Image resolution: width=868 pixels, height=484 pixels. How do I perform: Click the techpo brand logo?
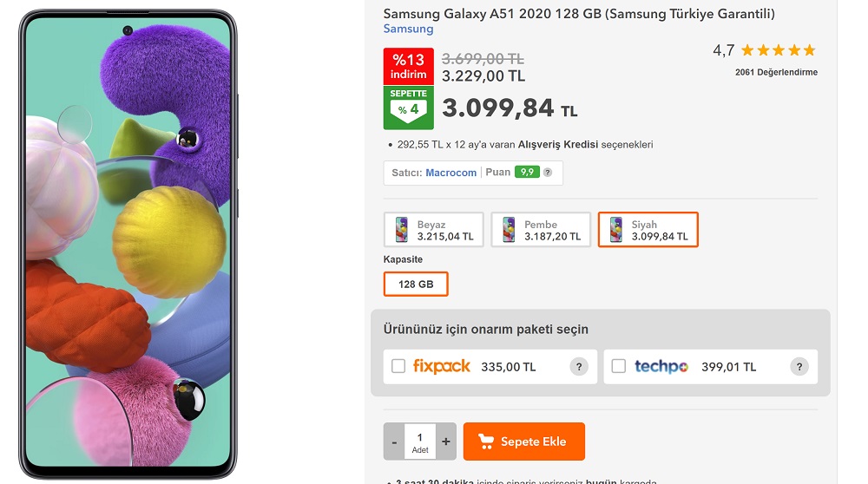(x=661, y=367)
